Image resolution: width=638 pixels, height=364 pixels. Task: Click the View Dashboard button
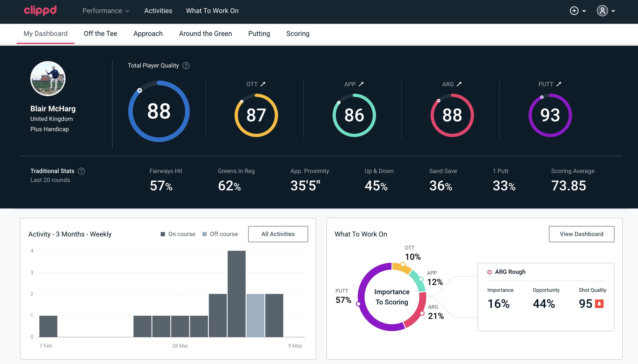coord(581,234)
